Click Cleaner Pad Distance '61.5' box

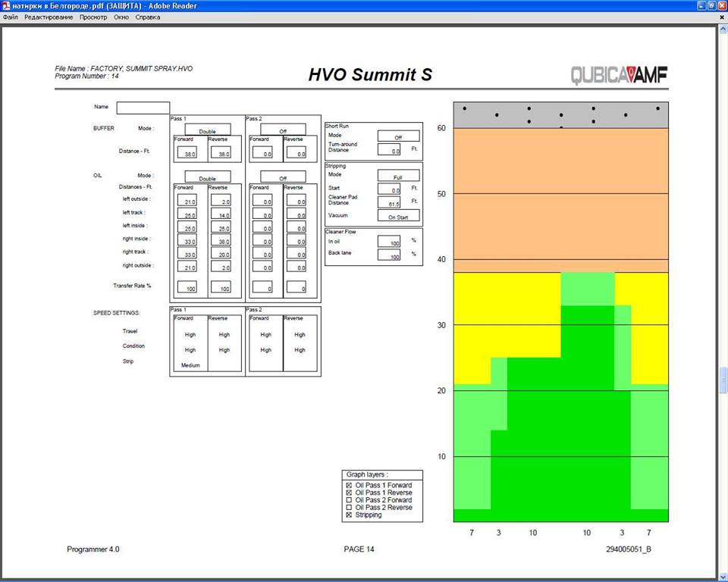[389, 202]
